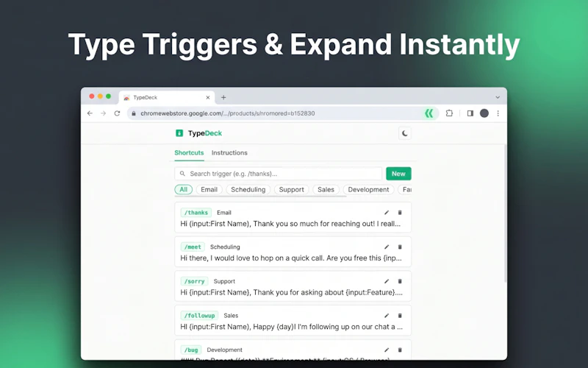Close the TypeDeck browser tab
This screenshot has height=368, width=588.
208,97
